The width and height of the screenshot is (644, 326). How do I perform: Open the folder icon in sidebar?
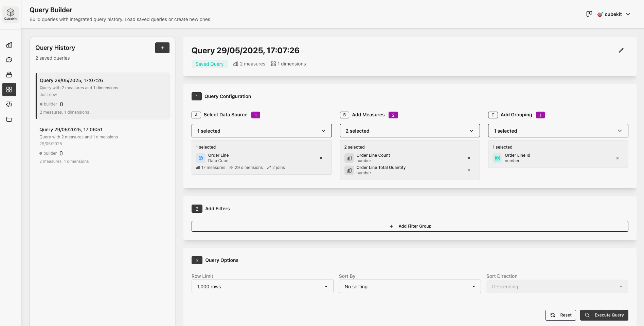point(9,119)
